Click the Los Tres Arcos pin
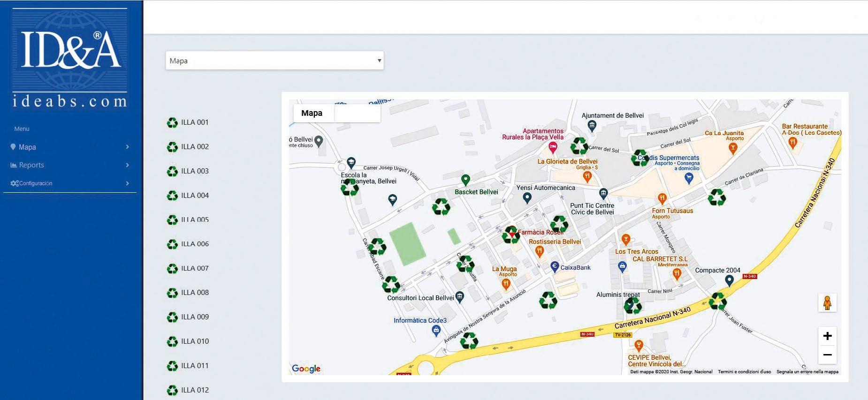This screenshot has height=400, width=868. tap(625, 240)
